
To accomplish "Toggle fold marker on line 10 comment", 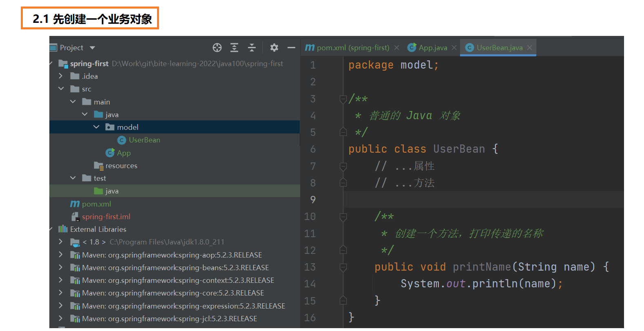I will [x=343, y=217].
